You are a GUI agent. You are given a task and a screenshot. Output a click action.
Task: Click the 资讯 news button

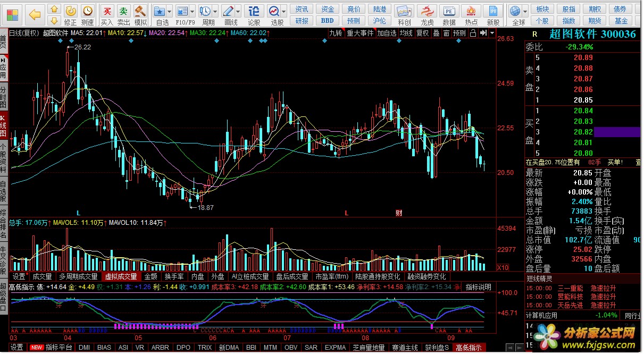pos(302,10)
